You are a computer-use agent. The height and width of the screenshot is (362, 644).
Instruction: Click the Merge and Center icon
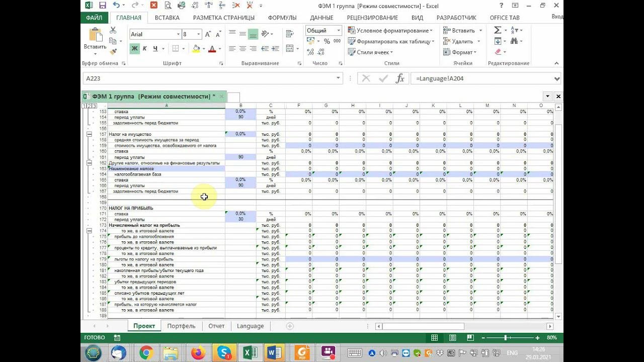pos(289,49)
